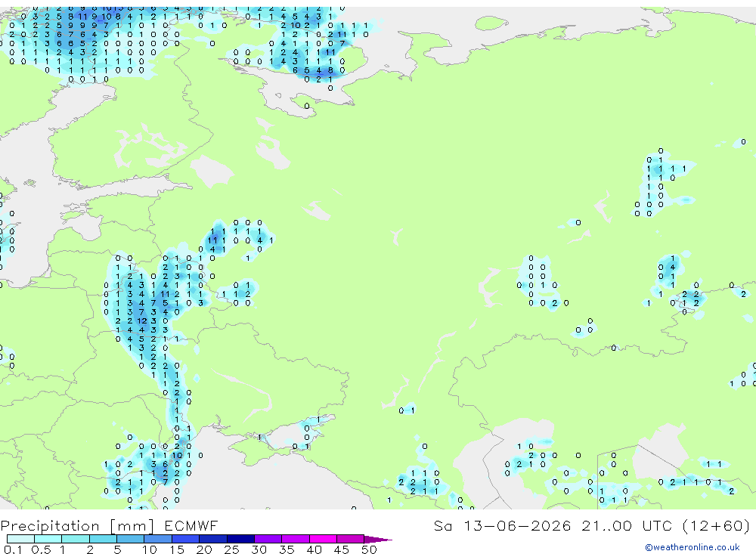Select the '45' legend scale label

(x=342, y=549)
